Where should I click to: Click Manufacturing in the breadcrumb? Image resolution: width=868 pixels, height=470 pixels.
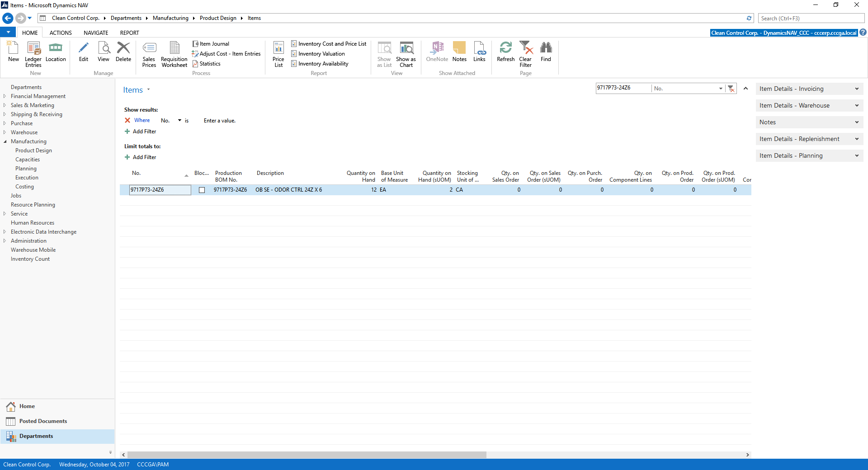click(x=170, y=18)
